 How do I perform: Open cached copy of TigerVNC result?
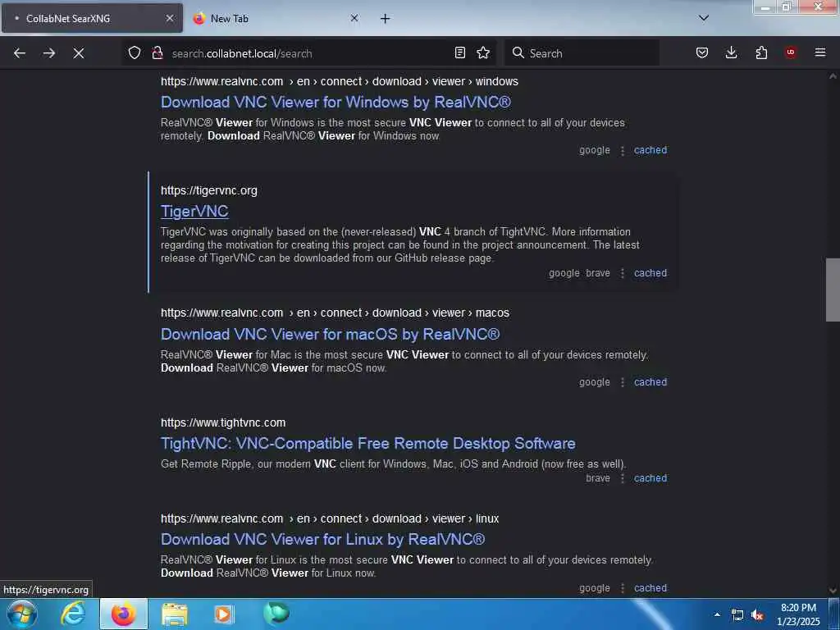click(x=651, y=272)
